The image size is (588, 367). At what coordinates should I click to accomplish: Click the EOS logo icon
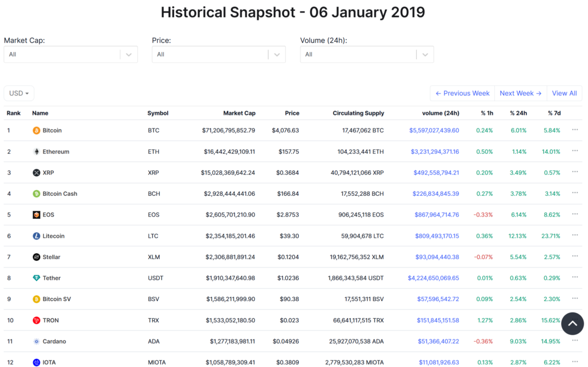[x=36, y=215]
